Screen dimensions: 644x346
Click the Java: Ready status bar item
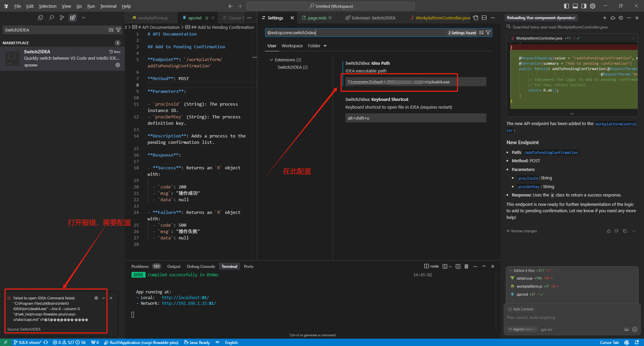point(197,342)
